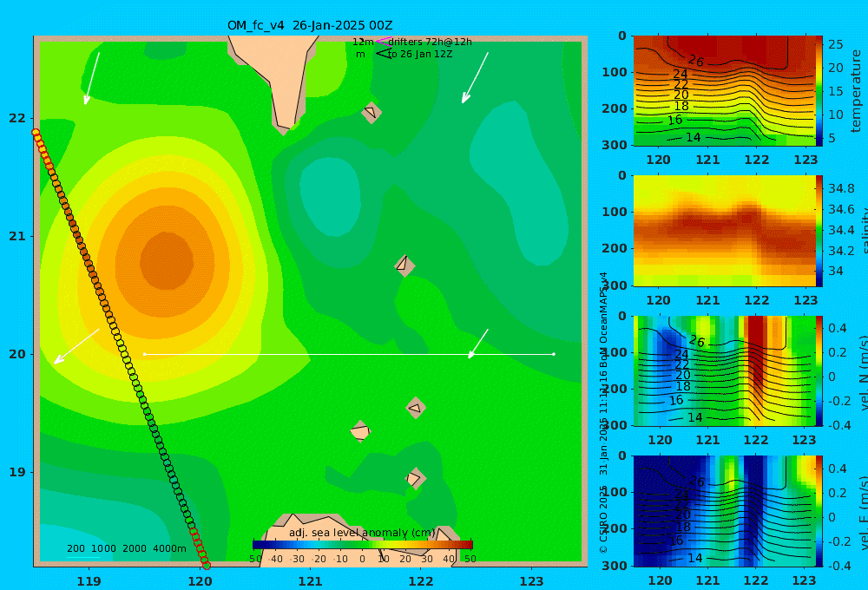The height and width of the screenshot is (590, 868).
Task: Click the small island near 20.75N 121.85E
Action: click(404, 265)
